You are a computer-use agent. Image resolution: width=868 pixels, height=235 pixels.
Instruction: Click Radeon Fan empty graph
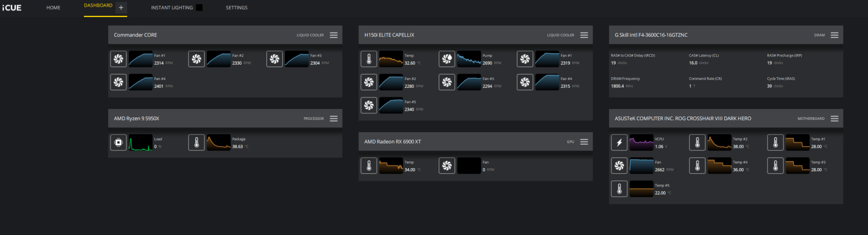469,166
